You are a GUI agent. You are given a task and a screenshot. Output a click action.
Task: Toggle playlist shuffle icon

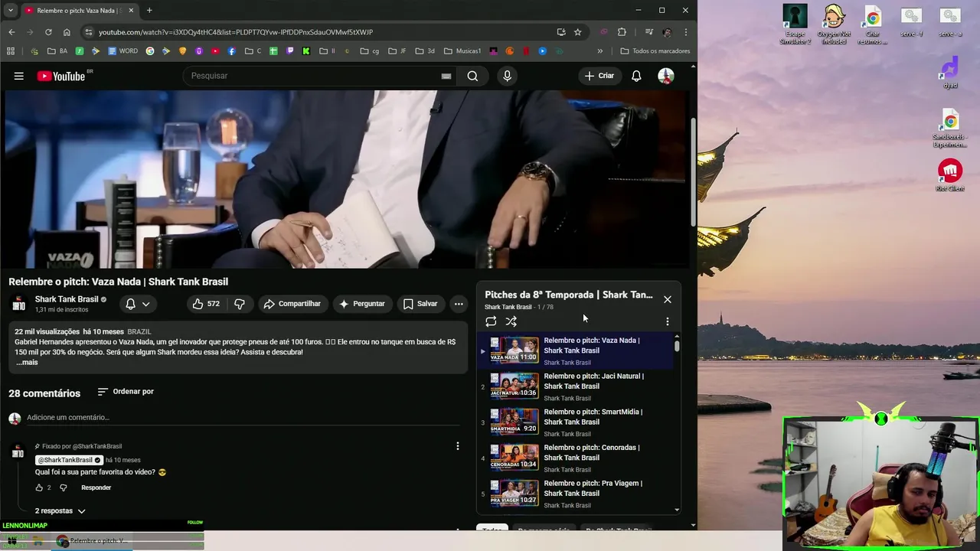pyautogui.click(x=511, y=321)
